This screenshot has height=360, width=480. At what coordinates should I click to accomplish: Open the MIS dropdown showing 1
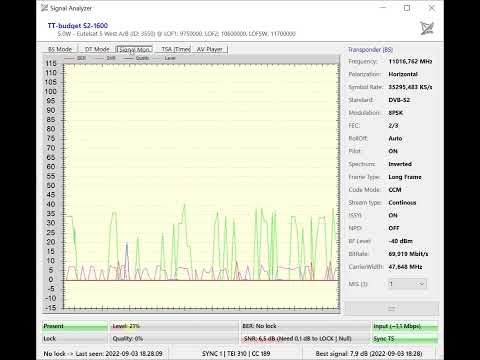[x=407, y=284]
